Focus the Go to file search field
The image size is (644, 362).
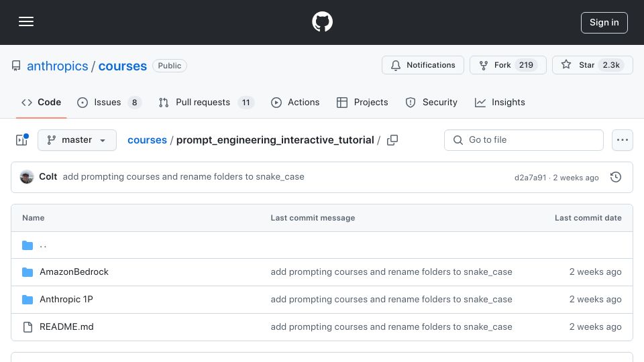[x=524, y=140]
